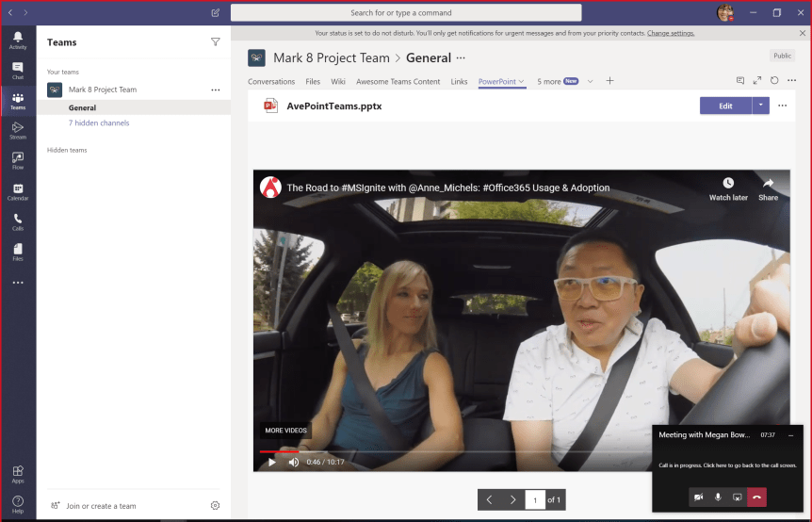This screenshot has height=522, width=812.
Task: Click the search or command box
Action: pos(400,13)
